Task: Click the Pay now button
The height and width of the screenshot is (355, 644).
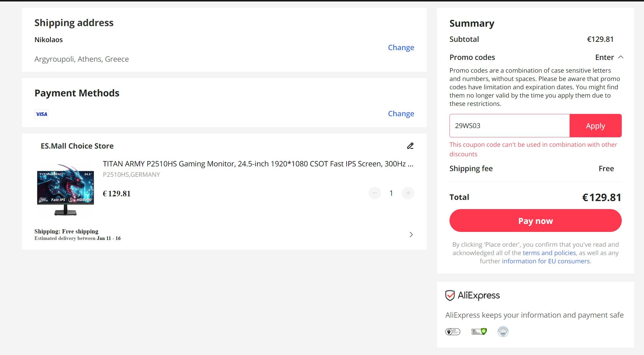Action: (535, 221)
